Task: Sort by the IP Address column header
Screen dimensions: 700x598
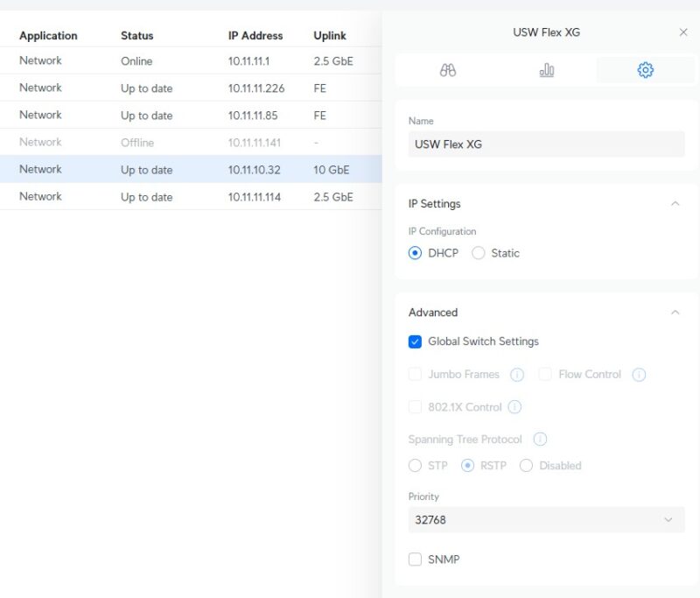Action: point(254,35)
